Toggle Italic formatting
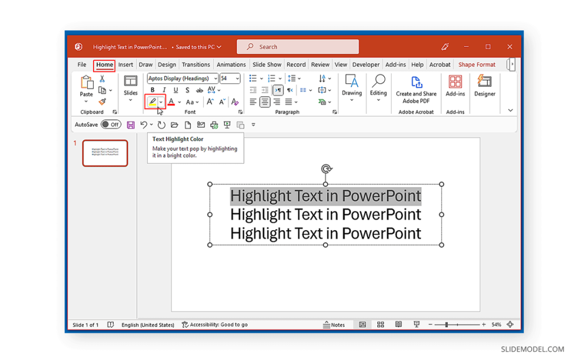 click(164, 90)
